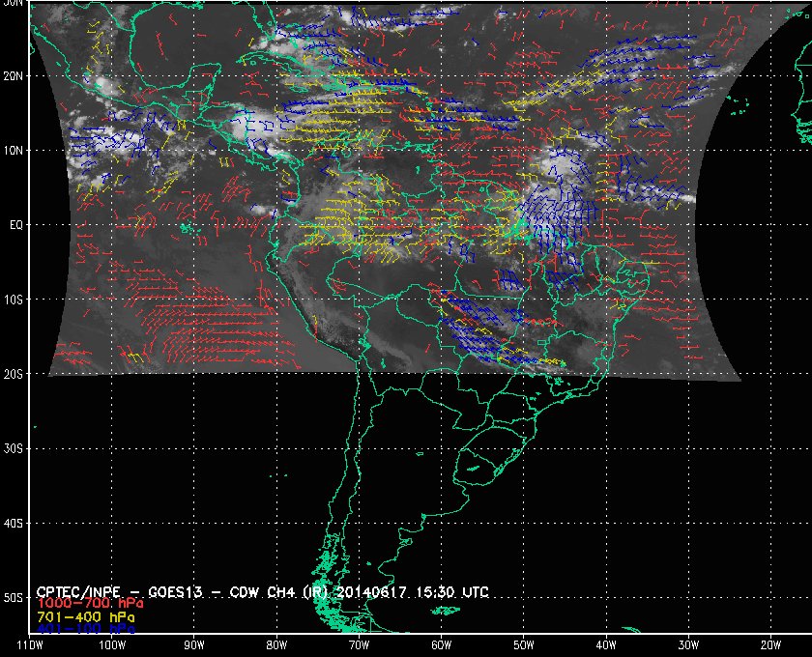The width and height of the screenshot is (812, 657).
Task: Click the 40S latitude label
Action: pyautogui.click(x=14, y=524)
